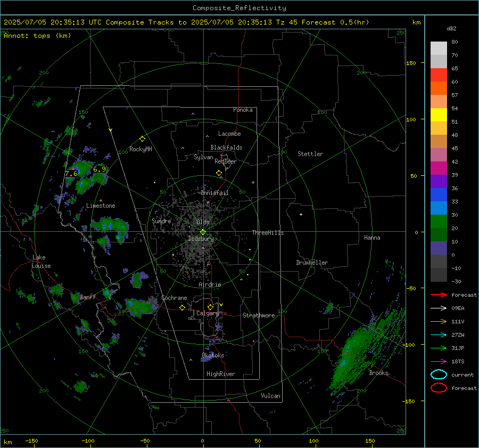Click the Blackfalds city label
The height and width of the screenshot is (448, 479).
226,148
